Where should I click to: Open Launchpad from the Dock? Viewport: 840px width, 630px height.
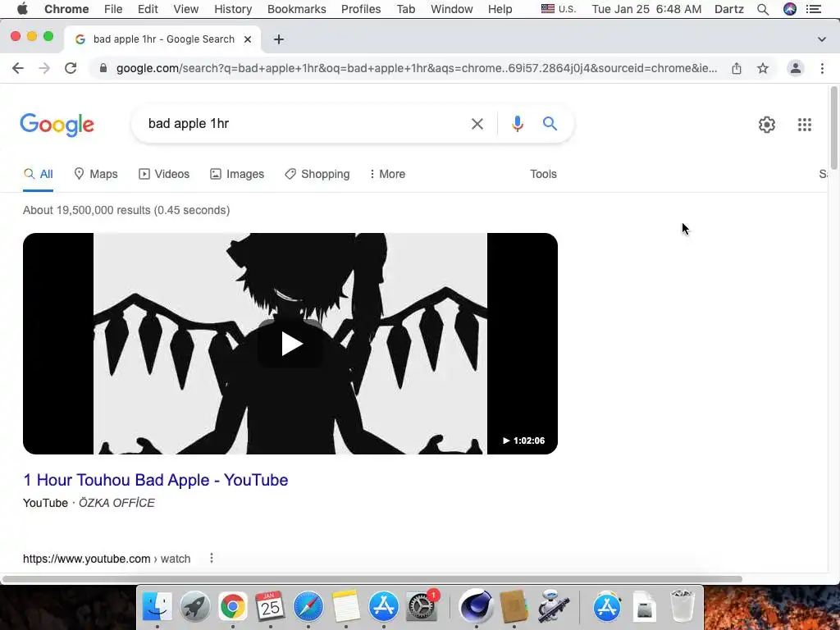tap(195, 606)
